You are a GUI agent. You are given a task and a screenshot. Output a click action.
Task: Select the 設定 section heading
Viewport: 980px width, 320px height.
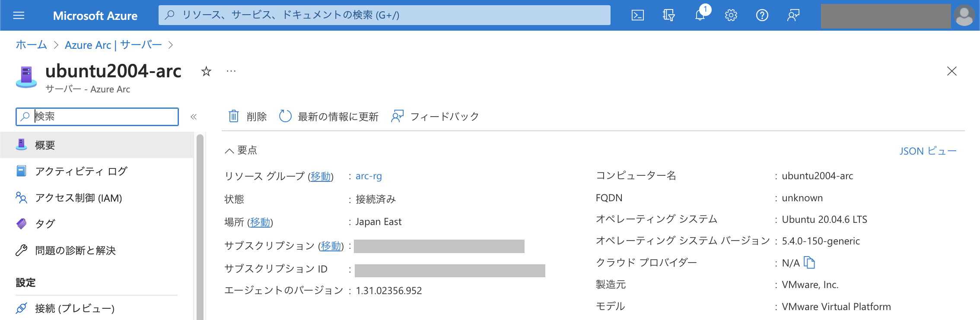25,283
